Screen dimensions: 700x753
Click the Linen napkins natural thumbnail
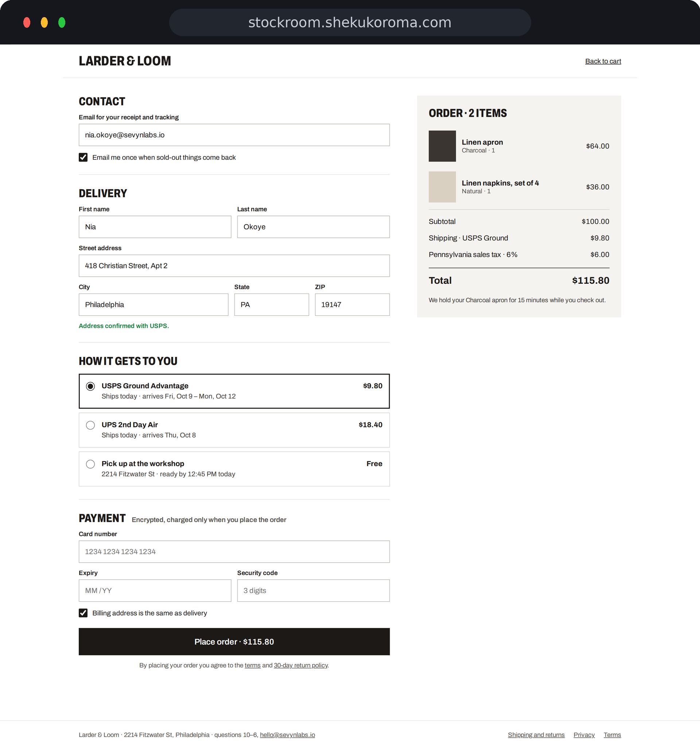click(x=442, y=187)
